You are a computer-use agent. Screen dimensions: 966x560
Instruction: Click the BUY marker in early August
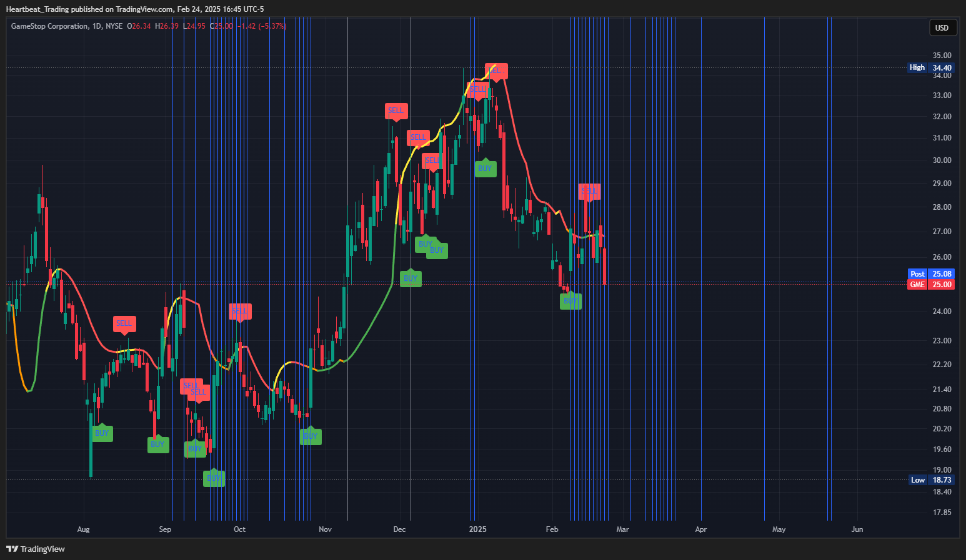point(102,433)
